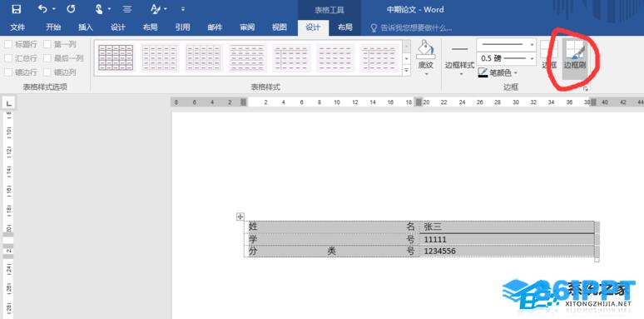This screenshot has height=319, width=644.
Task: Open the Shading (底纹) paint bucket
Action: (425, 58)
